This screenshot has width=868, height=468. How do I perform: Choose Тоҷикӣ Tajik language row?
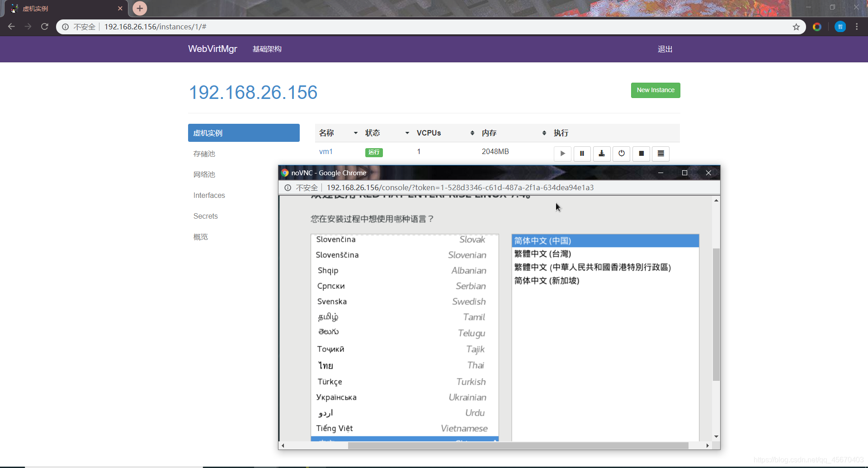click(x=405, y=349)
